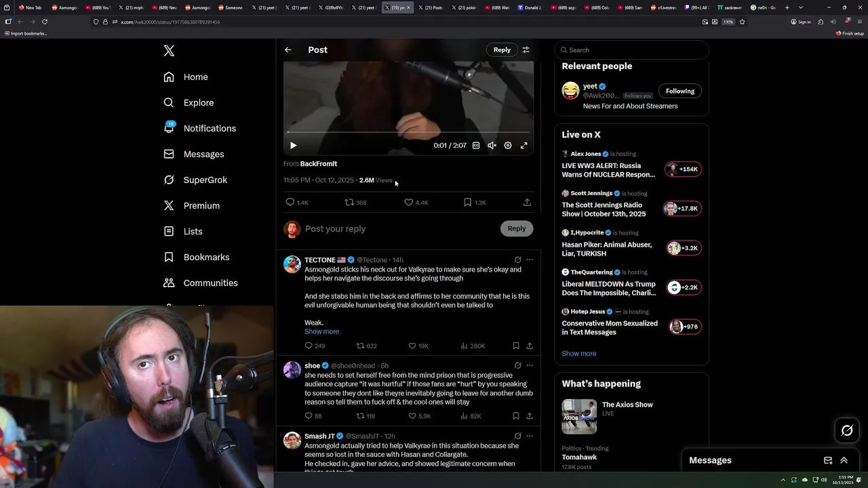Reply to TECTONE's post with 249 replies
The height and width of the screenshot is (488, 868).
[x=315, y=346]
